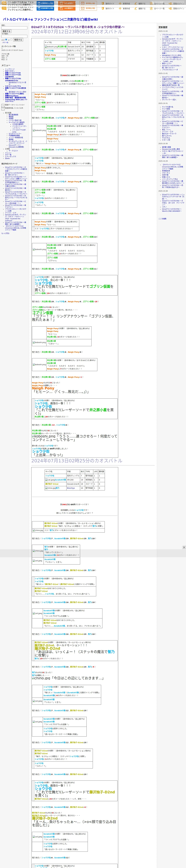
Task: Open 頼合シュウト in update history
Action: 167,63
